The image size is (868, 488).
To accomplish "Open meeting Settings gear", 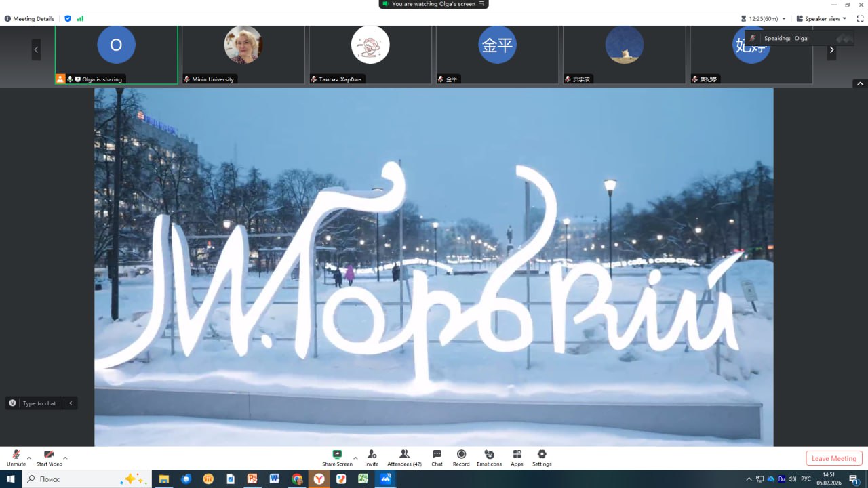I will 541,454.
